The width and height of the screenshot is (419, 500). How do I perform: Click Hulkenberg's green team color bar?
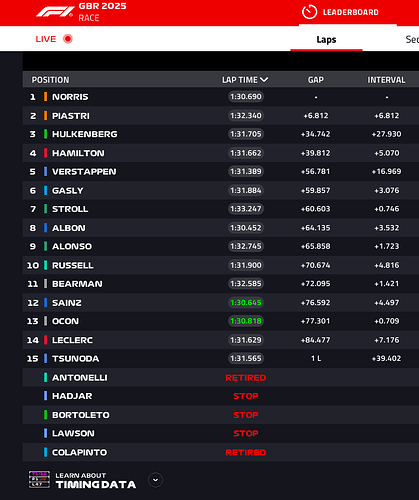[45, 134]
